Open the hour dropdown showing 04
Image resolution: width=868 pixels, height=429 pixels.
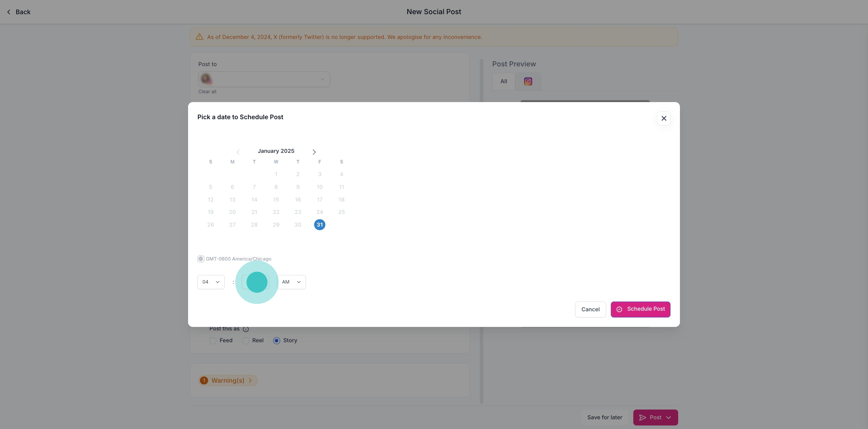(x=211, y=282)
